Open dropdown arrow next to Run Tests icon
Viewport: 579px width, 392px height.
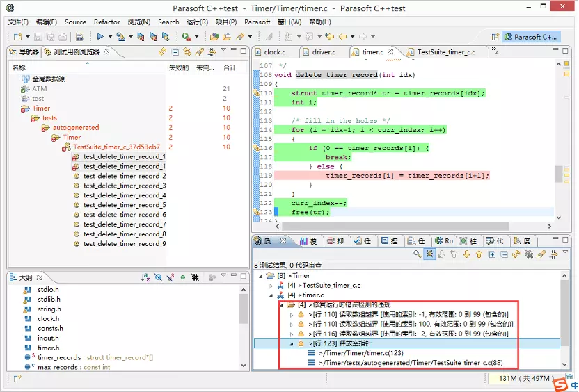[110, 37]
